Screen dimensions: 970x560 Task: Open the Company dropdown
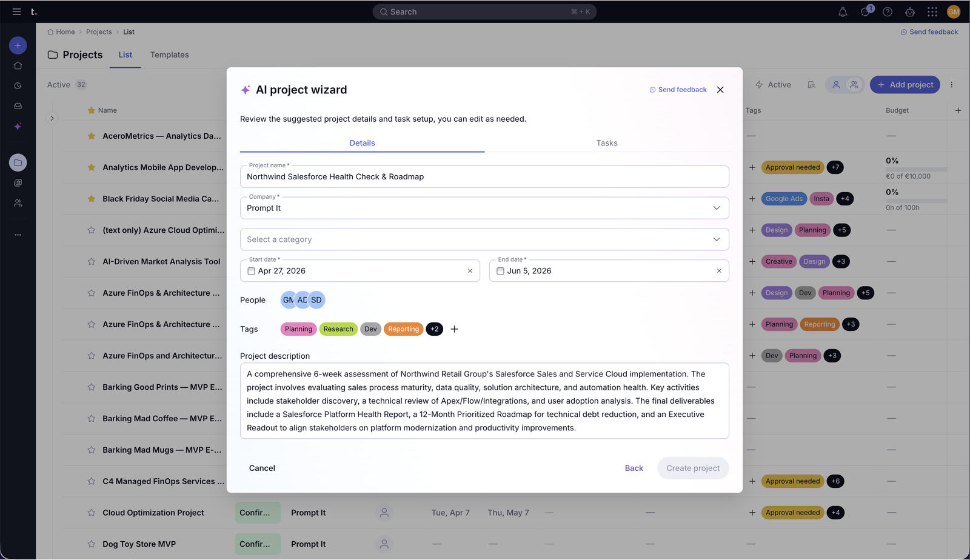click(484, 208)
